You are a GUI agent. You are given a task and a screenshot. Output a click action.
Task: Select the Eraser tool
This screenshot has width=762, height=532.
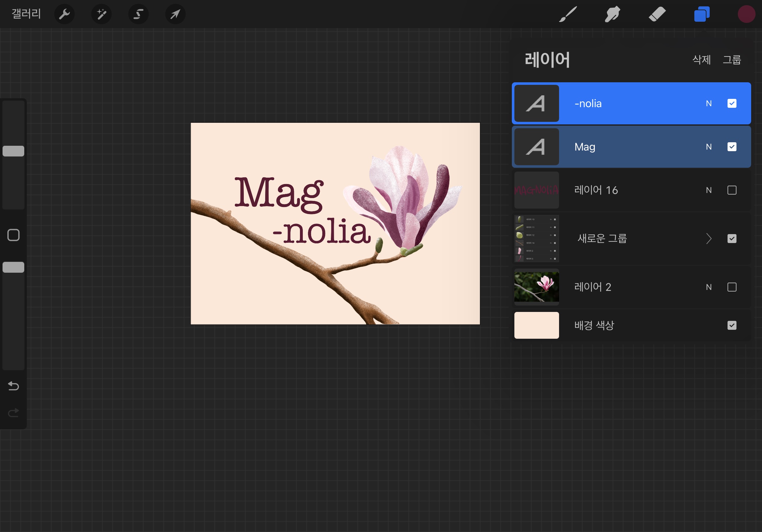(657, 14)
